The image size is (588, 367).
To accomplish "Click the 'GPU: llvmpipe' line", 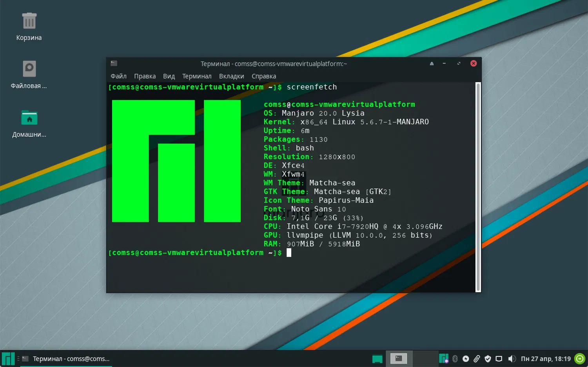I will pyautogui.click(x=348, y=235).
